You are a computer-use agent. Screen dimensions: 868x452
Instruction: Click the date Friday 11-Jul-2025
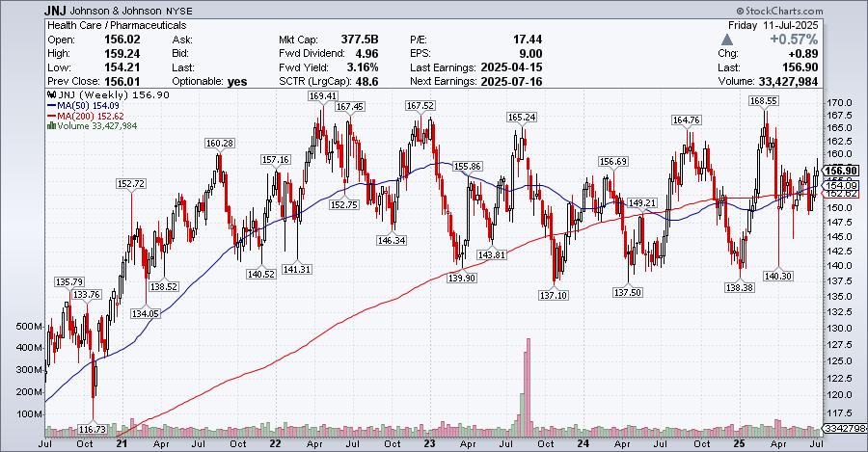pyautogui.click(x=773, y=25)
